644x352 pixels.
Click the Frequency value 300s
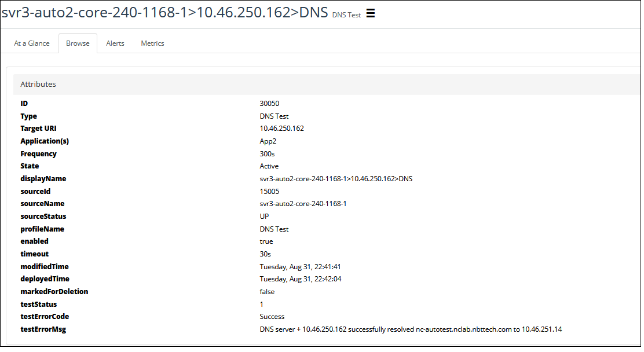point(267,154)
